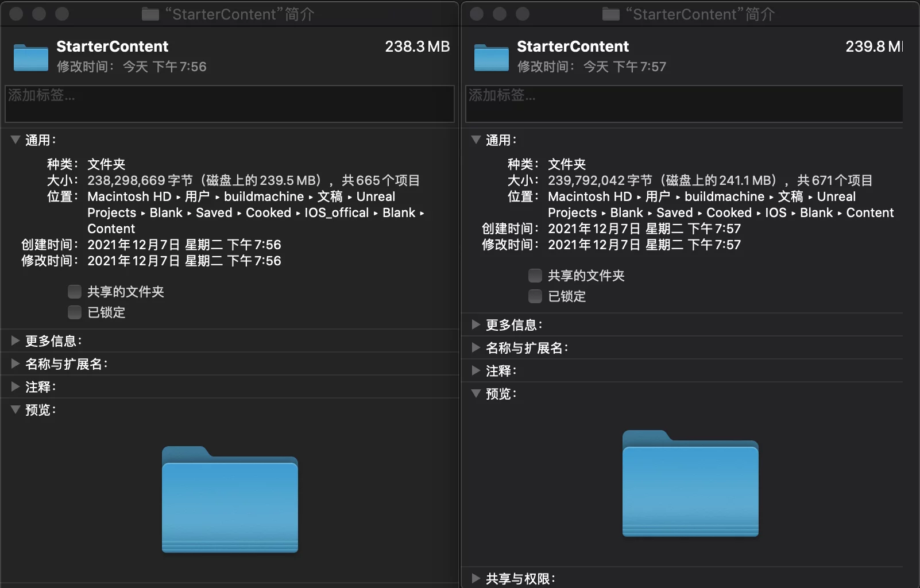Expand 共享与权限 section in right window
The width and height of the screenshot is (920, 588).
(x=476, y=578)
